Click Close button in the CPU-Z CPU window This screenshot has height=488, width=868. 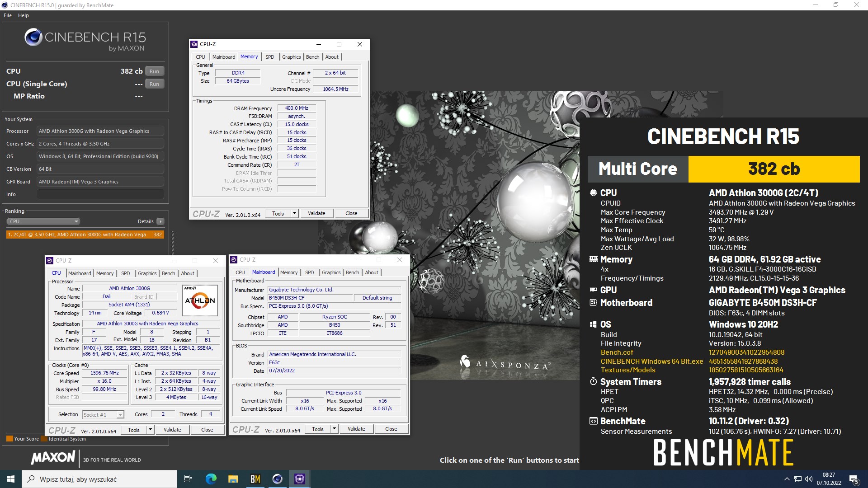coord(207,430)
